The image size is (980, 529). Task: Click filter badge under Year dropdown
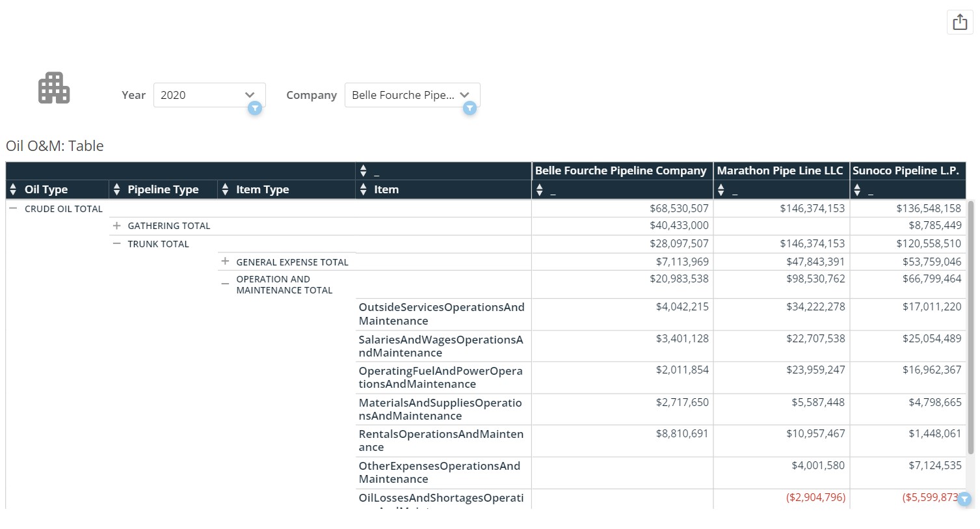[x=255, y=109]
